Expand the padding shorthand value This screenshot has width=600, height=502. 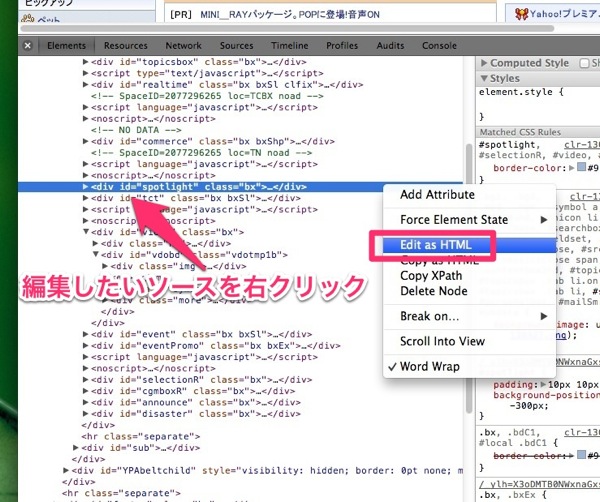(x=544, y=384)
